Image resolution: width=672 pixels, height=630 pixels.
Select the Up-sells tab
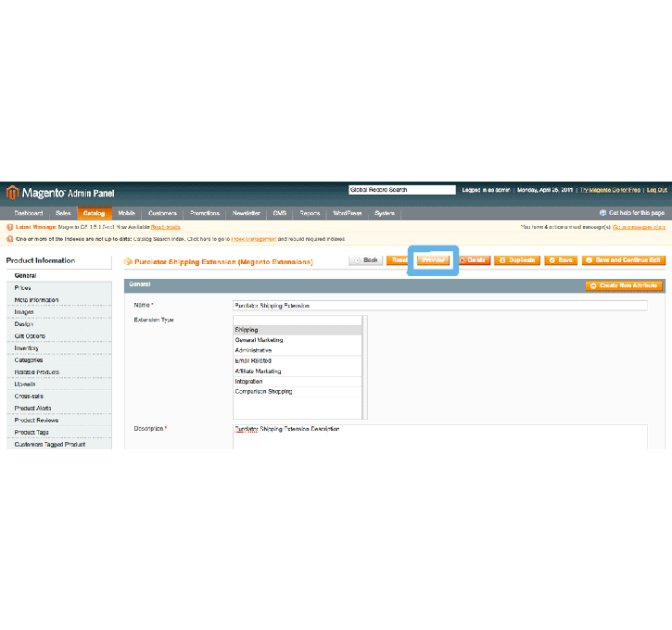pyautogui.click(x=59, y=384)
